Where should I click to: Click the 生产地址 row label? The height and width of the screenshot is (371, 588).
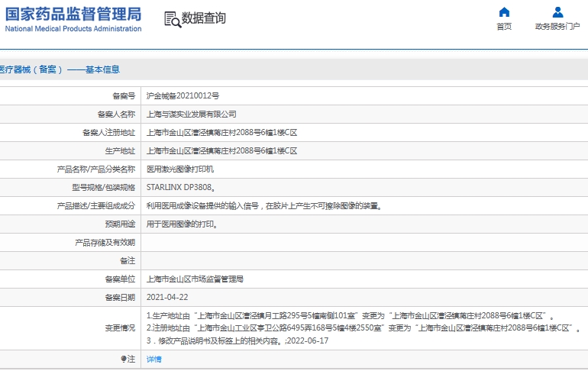(120, 151)
